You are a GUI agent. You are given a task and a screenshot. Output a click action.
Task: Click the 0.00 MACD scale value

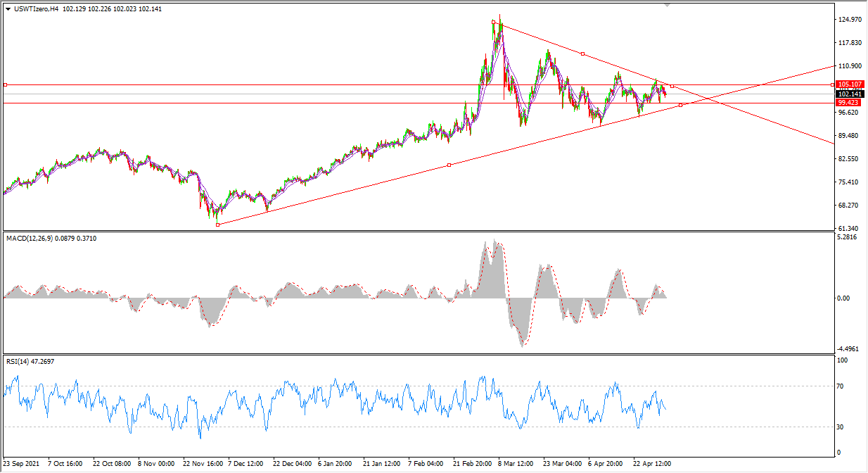pos(845,298)
